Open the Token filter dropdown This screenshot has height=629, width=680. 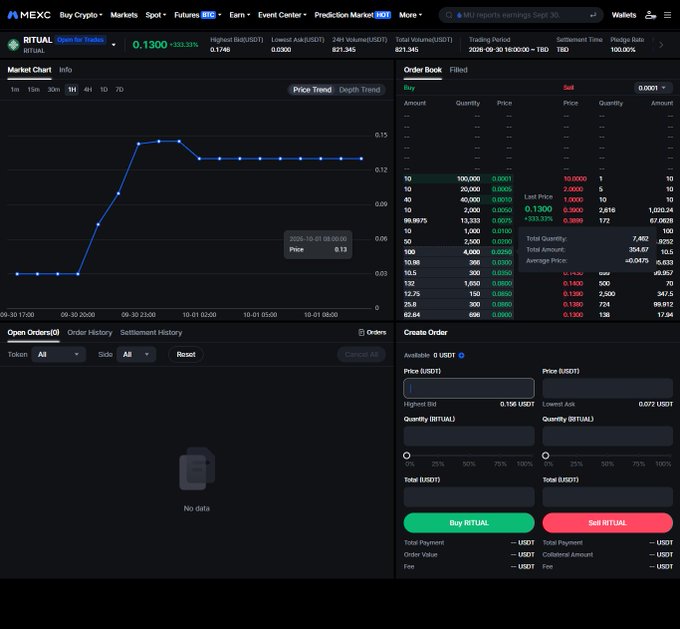pos(59,354)
